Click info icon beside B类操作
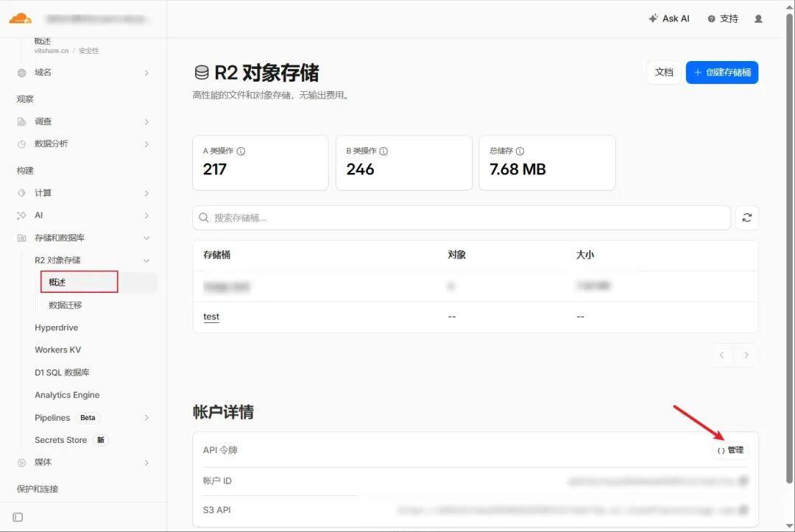The height and width of the screenshot is (532, 795). [x=384, y=151]
